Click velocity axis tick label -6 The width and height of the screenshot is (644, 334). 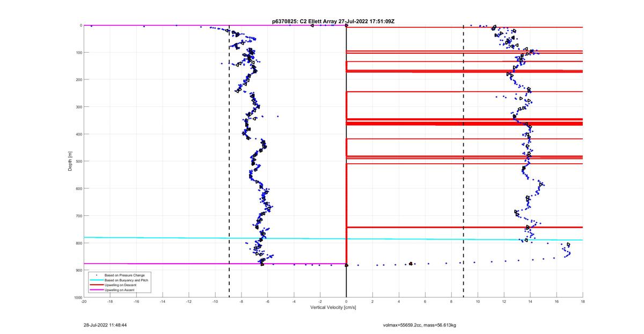coord(268,302)
